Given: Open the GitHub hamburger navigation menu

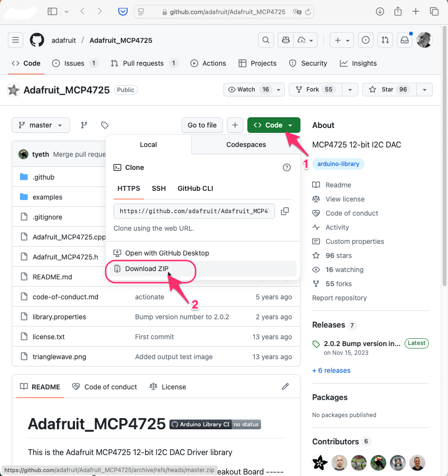Looking at the screenshot, I should tap(16, 40).
